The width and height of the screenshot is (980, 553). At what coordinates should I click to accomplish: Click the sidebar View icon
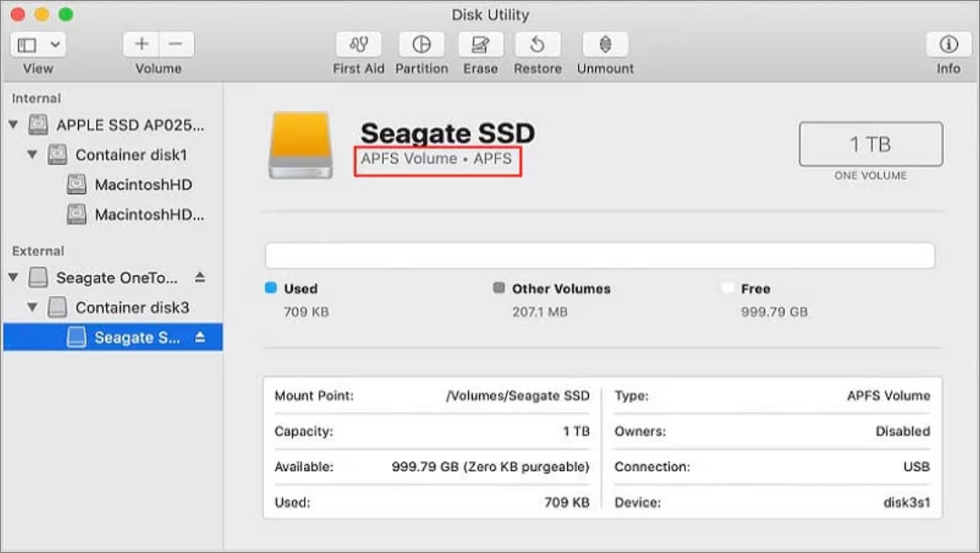coord(27,44)
